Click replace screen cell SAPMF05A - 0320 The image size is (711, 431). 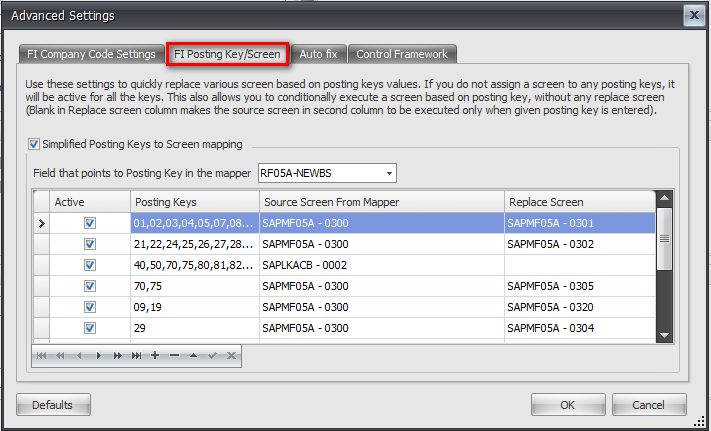[580, 307]
